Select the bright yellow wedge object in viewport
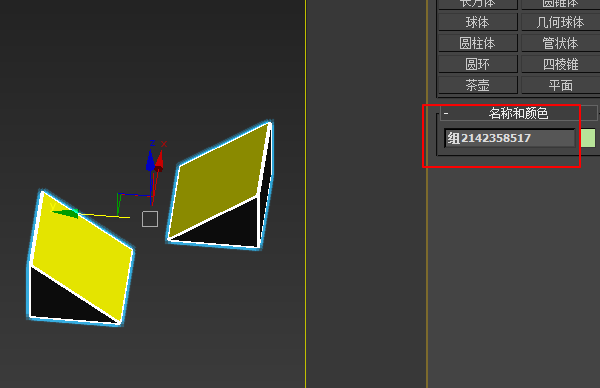 click(x=80, y=258)
